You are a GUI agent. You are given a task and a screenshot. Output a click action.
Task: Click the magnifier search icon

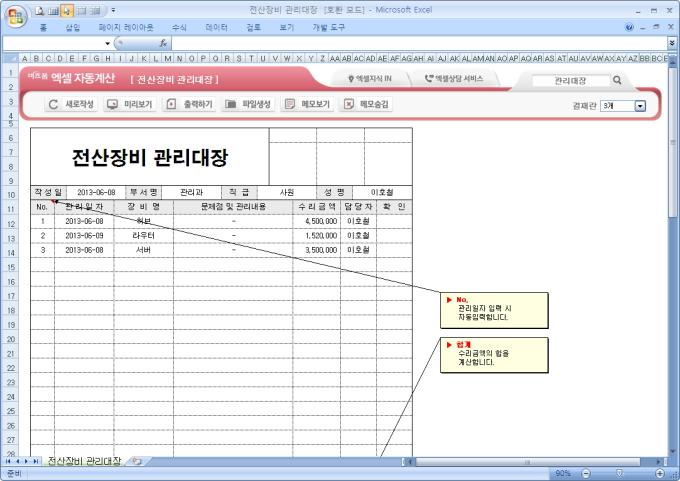click(x=617, y=80)
